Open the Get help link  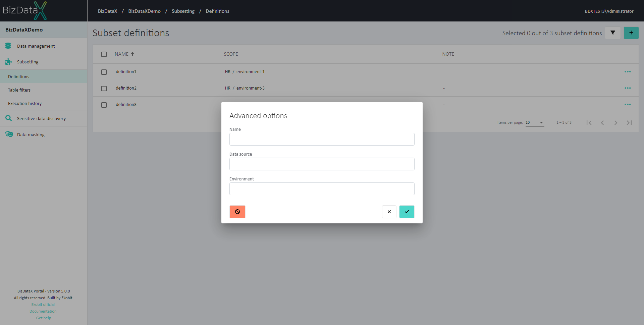(x=44, y=318)
